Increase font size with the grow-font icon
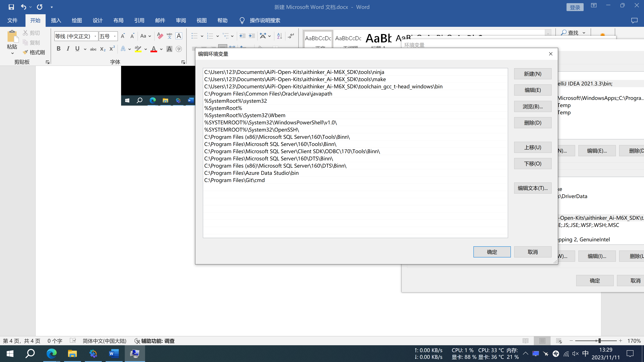The width and height of the screenshot is (644, 362). 123,36
